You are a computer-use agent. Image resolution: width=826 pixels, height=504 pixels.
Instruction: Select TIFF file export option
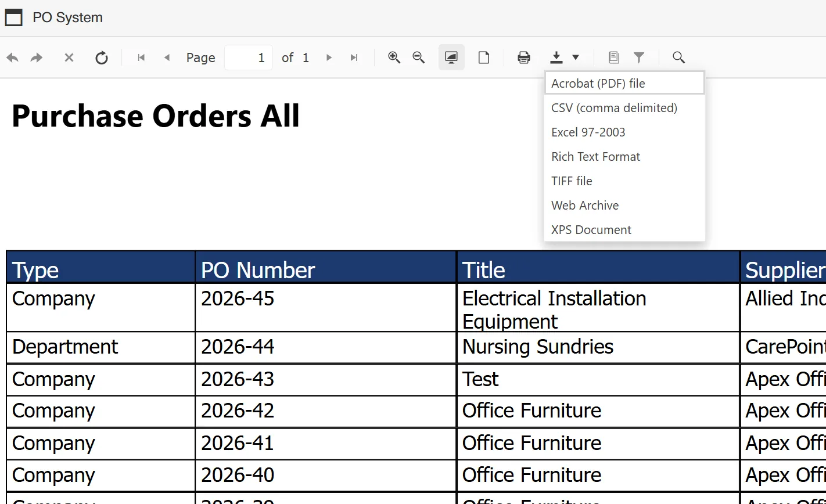[624, 181]
